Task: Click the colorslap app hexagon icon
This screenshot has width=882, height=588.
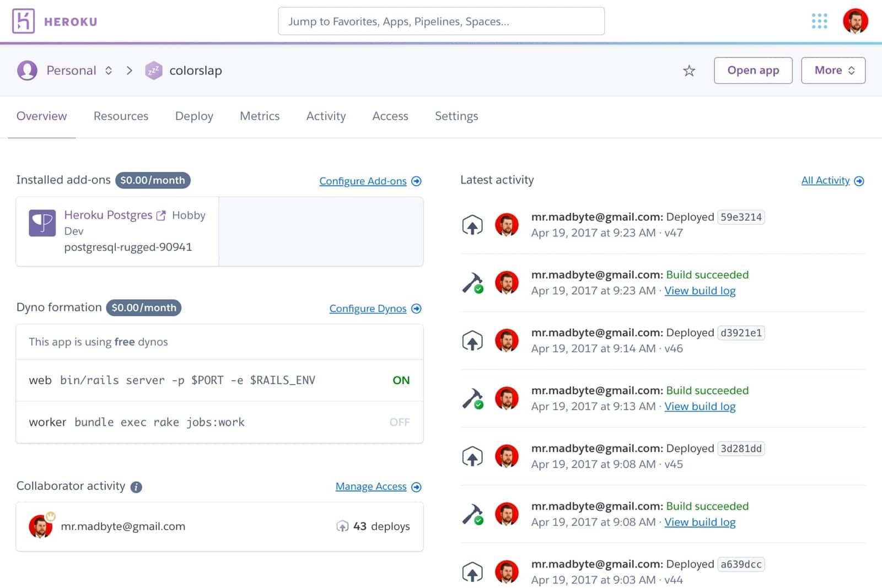Action: click(x=154, y=71)
